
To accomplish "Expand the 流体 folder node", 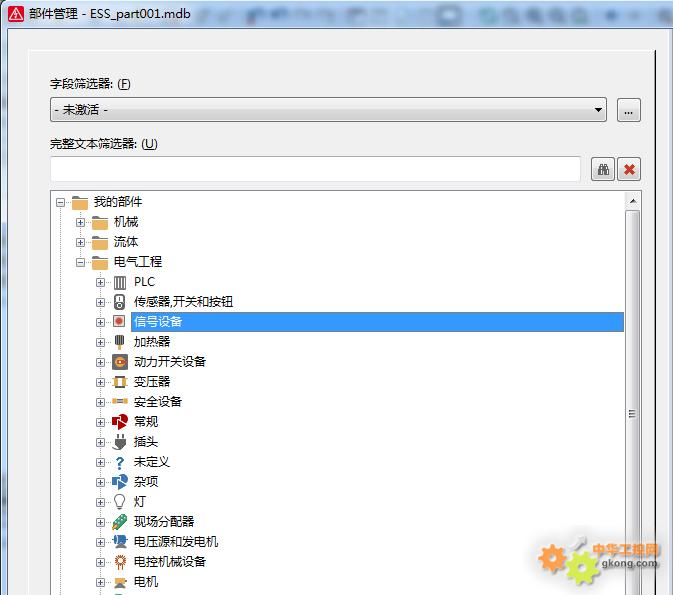I will 80,243.
